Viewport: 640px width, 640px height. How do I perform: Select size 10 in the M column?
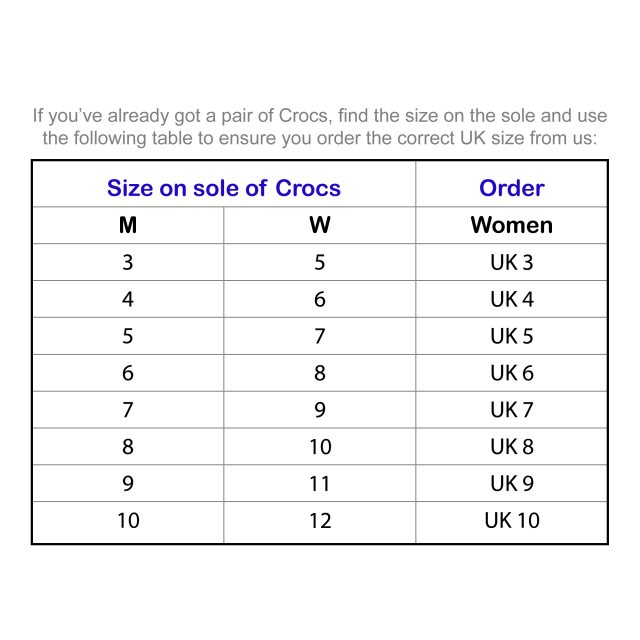128,521
